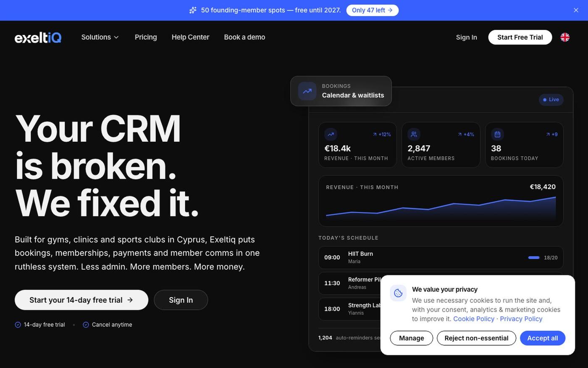This screenshot has width=588, height=368.
Task: Open the UK flag language selector
Action: (x=565, y=37)
